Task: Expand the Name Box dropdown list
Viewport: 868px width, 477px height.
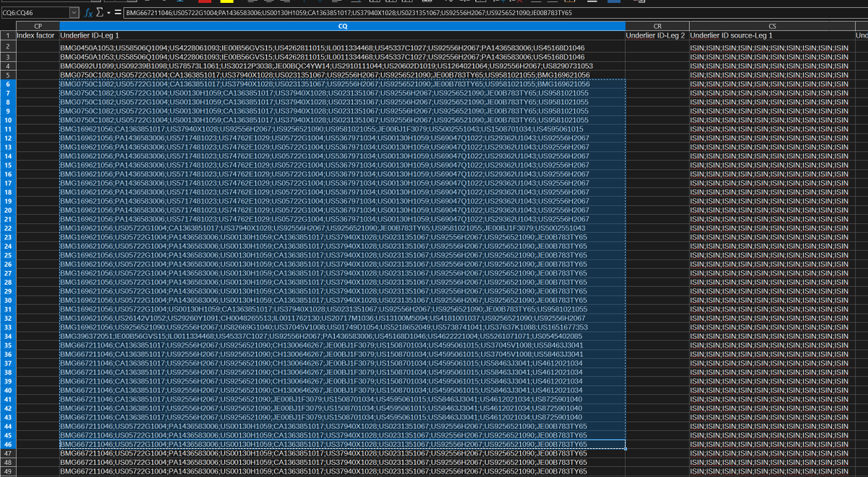Action: pos(74,13)
